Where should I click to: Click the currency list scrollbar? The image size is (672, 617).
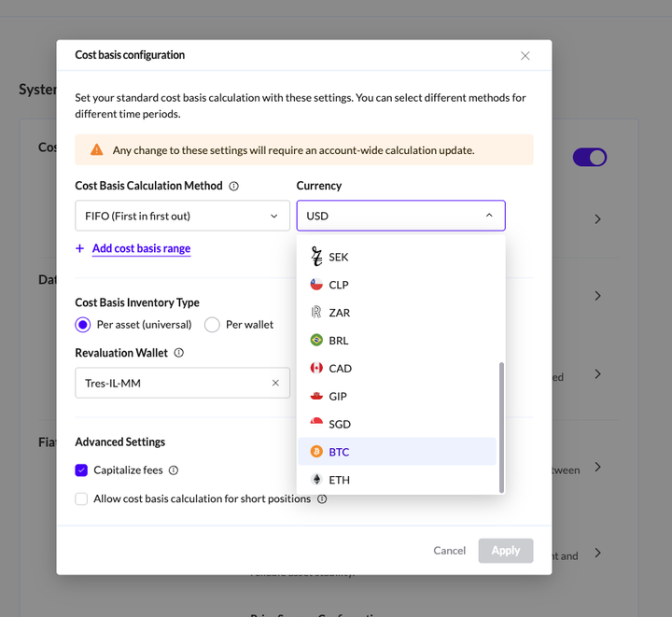pyautogui.click(x=502, y=426)
